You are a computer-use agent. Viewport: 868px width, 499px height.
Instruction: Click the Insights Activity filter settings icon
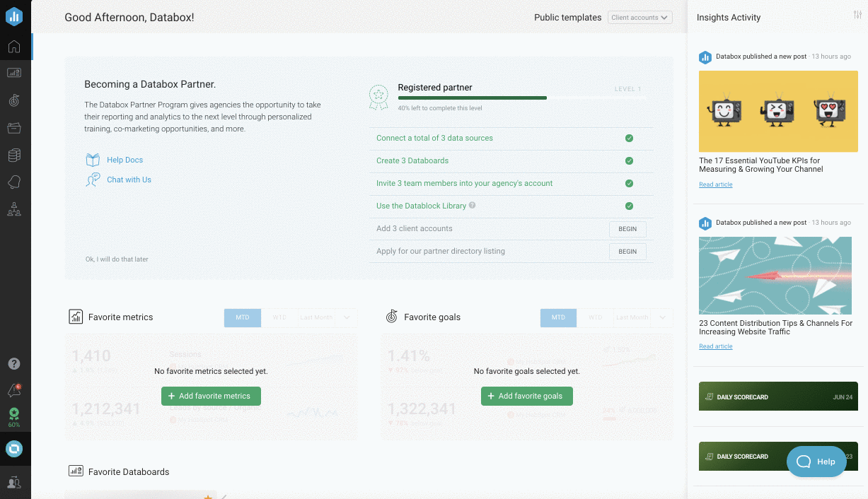point(857,16)
